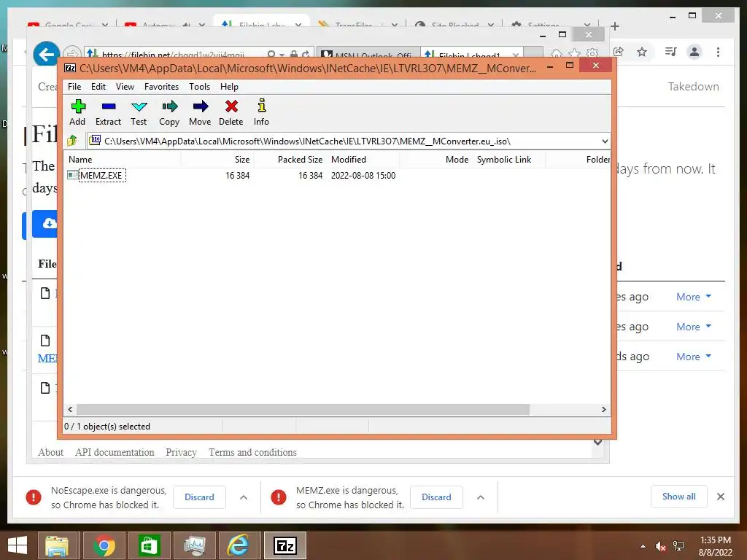Click the Mode column header
This screenshot has height=560, width=747.
pyautogui.click(x=436, y=160)
